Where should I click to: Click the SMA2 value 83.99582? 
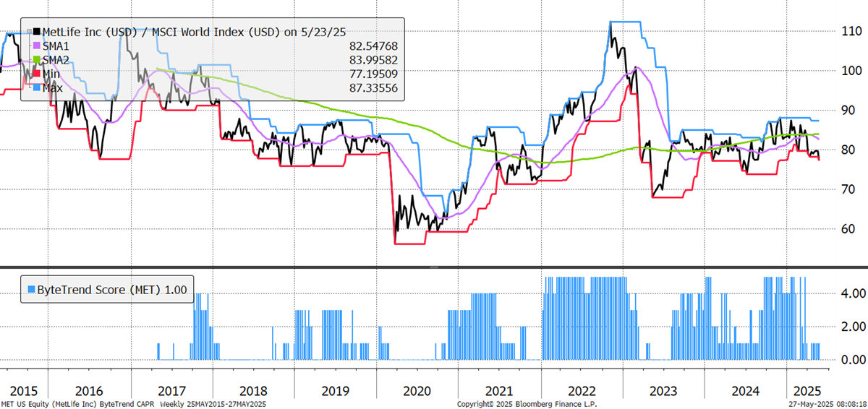(x=373, y=60)
